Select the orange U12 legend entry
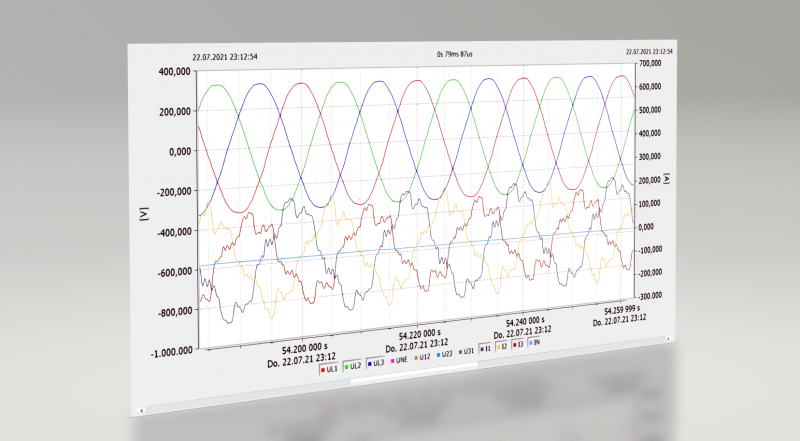800x441 pixels. click(422, 358)
